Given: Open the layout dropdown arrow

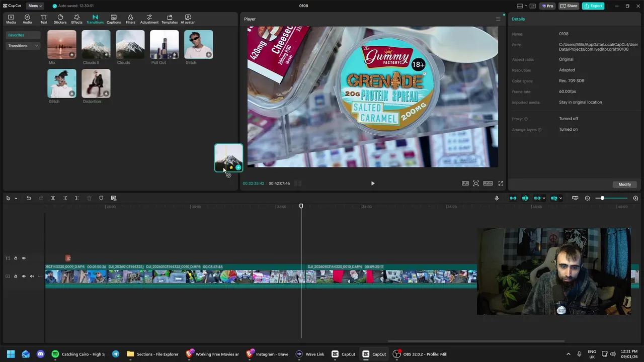Looking at the screenshot, I should click(525, 6).
